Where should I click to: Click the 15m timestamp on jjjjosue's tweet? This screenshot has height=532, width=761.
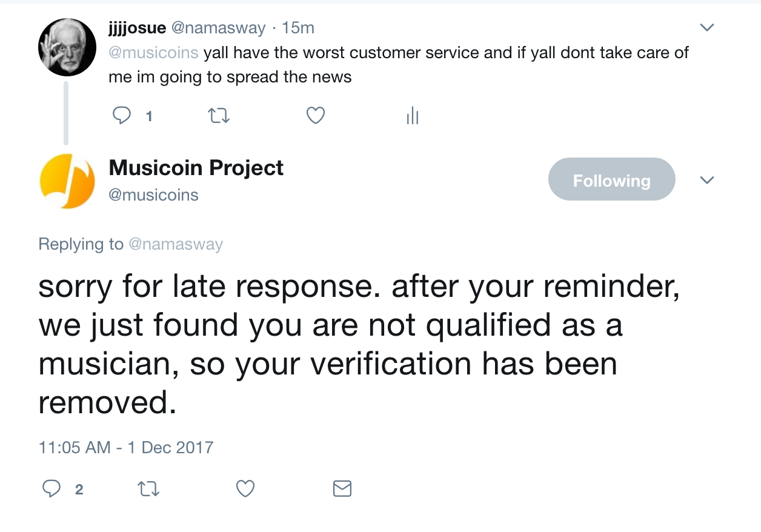click(x=299, y=28)
